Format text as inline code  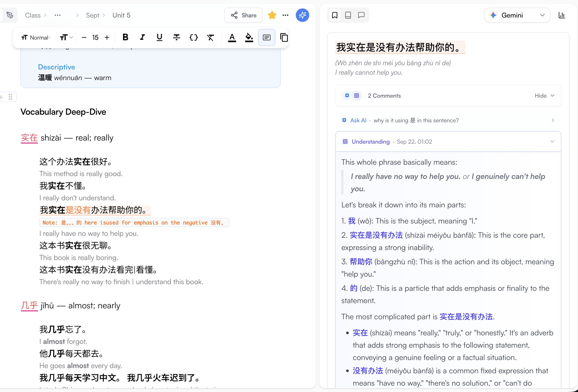click(x=193, y=37)
